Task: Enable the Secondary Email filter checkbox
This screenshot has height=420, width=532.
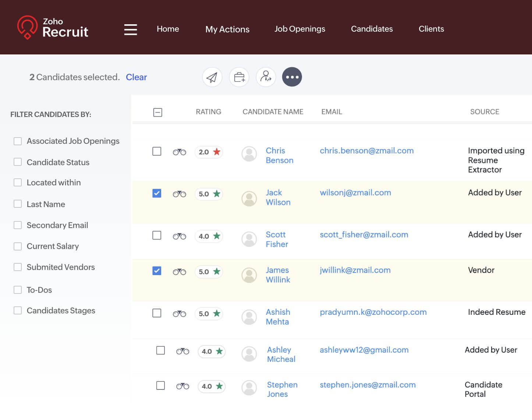Action: pyautogui.click(x=18, y=225)
